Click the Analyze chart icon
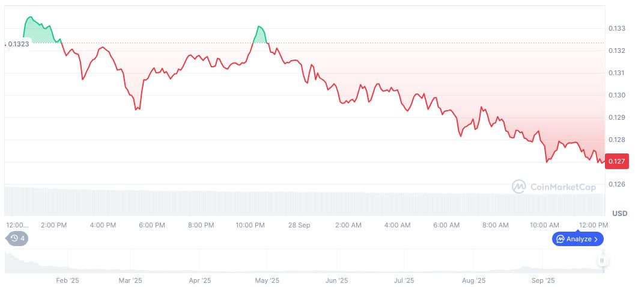644x287 pixels. click(560, 239)
